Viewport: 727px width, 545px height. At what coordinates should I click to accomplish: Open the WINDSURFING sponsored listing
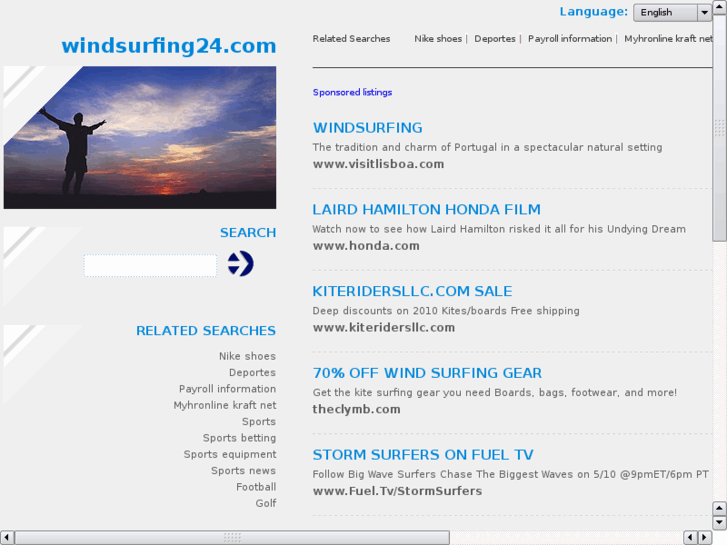(x=368, y=128)
